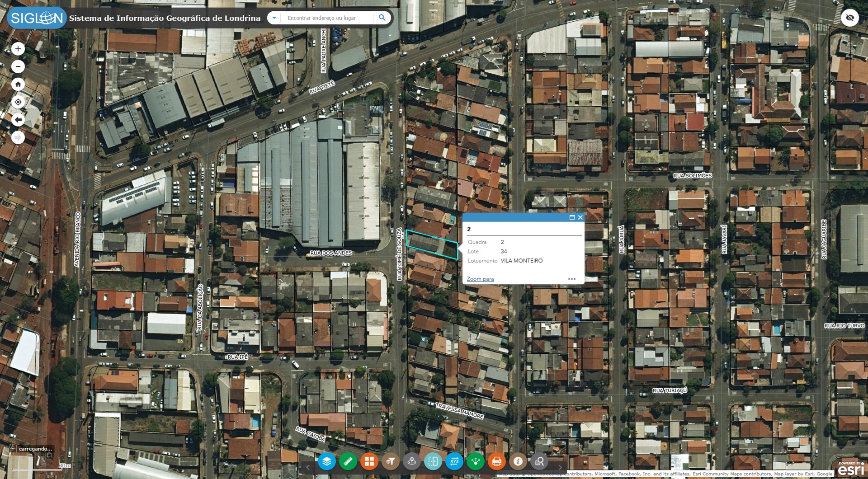The width and height of the screenshot is (868, 479).
Task: Click the Lote value '34'
Action: [x=504, y=251]
